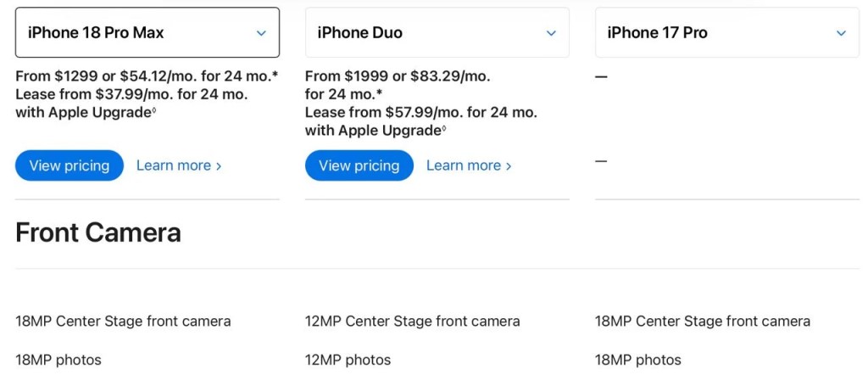Select the 12MP Center Stage front camera text
The height and width of the screenshot is (386, 868).
pos(413,322)
